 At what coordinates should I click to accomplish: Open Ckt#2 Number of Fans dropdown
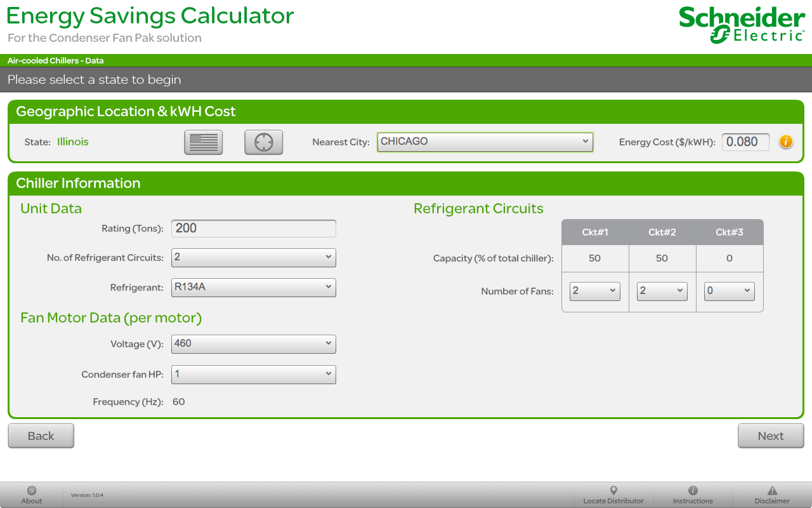[662, 291]
